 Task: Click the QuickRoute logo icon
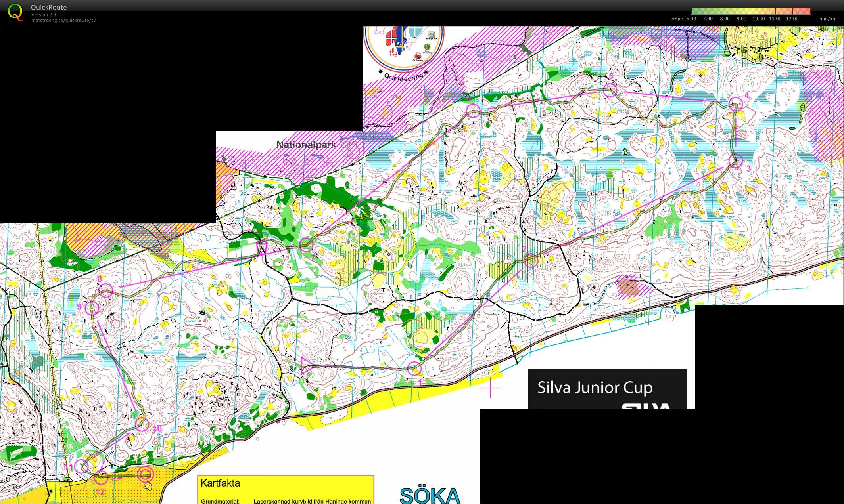point(15,12)
